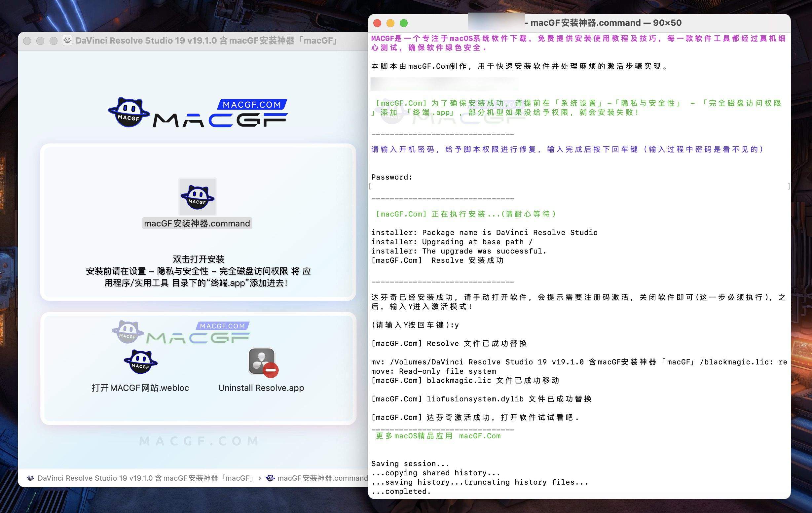This screenshot has height=513, width=812.
Task: Click the Finder window title bar text
Action: point(207,41)
